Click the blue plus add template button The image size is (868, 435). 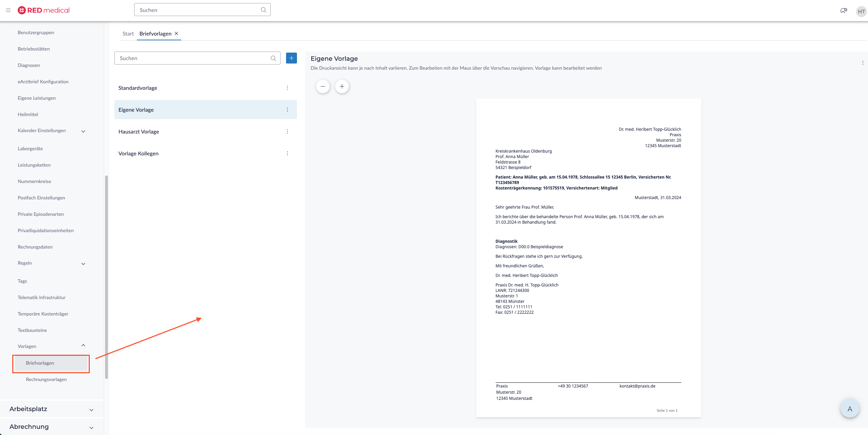coord(291,58)
